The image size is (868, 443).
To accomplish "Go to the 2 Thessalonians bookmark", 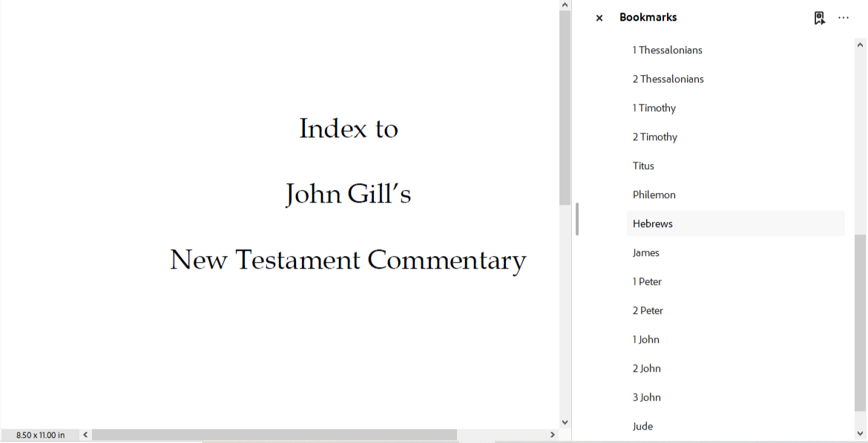I will pos(668,79).
